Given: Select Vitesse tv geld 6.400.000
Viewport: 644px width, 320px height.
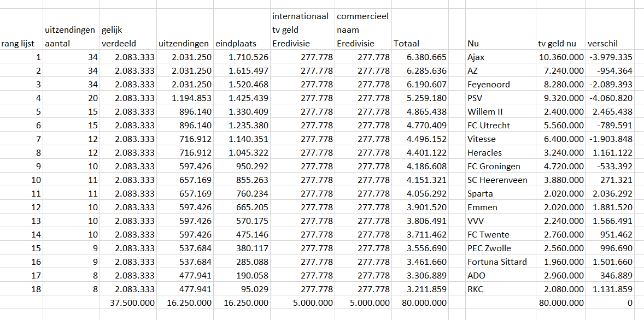Looking at the screenshot, I should click(x=560, y=139).
